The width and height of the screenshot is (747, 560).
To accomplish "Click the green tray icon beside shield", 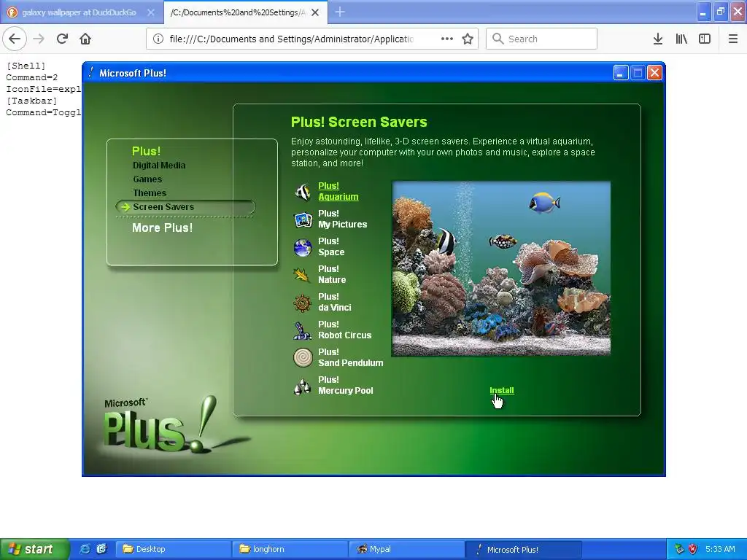I will (x=679, y=549).
